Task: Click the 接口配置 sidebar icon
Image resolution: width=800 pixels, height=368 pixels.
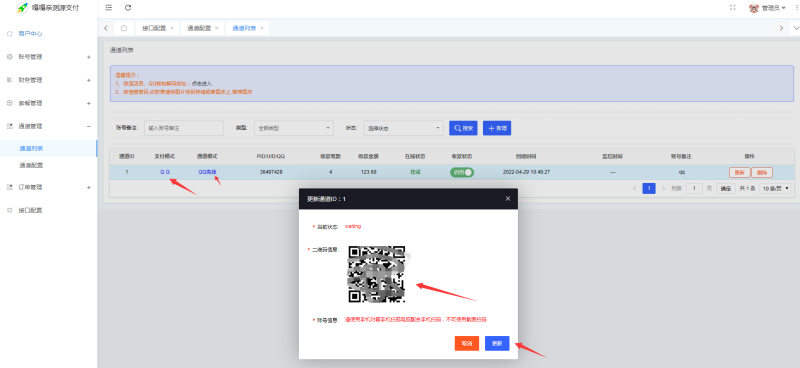Action: click(9, 210)
